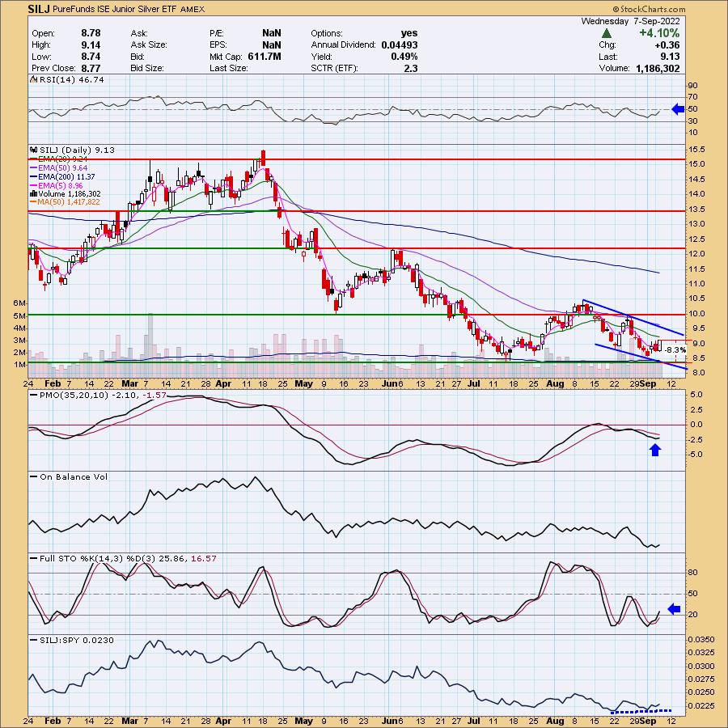The height and width of the screenshot is (728, 728).
Task: Click the PureFunds ISE Junior Silver ETF name
Action: pyautogui.click(x=115, y=9)
